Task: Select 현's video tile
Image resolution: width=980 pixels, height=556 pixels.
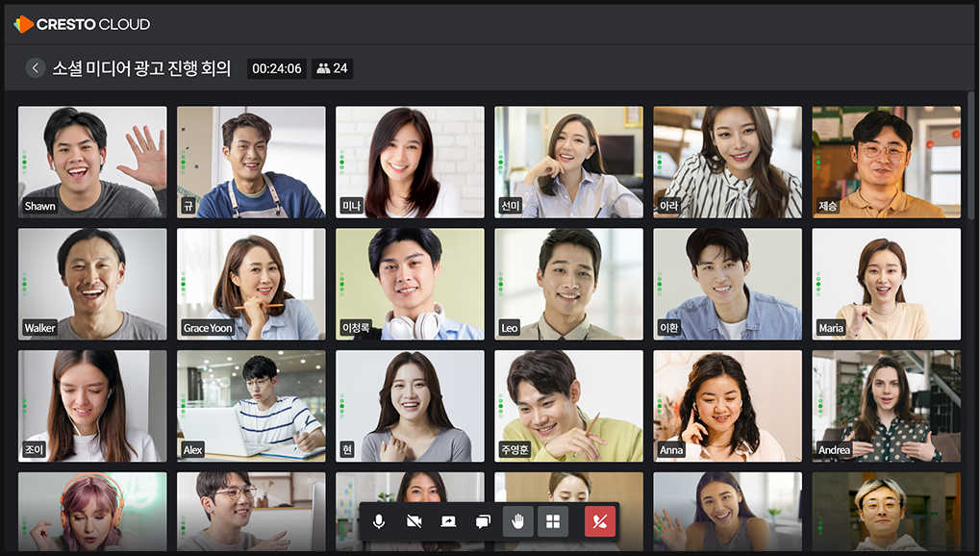Action: tap(410, 406)
